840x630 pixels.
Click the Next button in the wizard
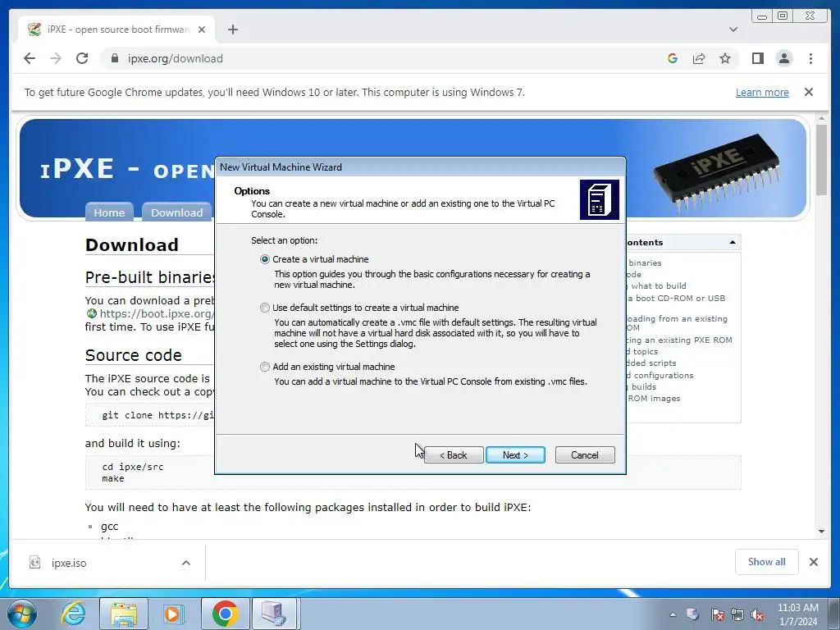coord(515,454)
